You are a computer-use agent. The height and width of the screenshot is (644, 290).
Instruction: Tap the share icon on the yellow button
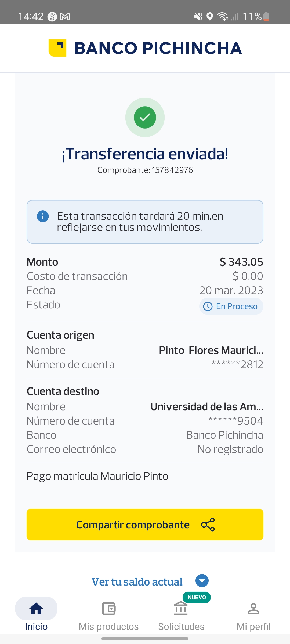pos(208,525)
